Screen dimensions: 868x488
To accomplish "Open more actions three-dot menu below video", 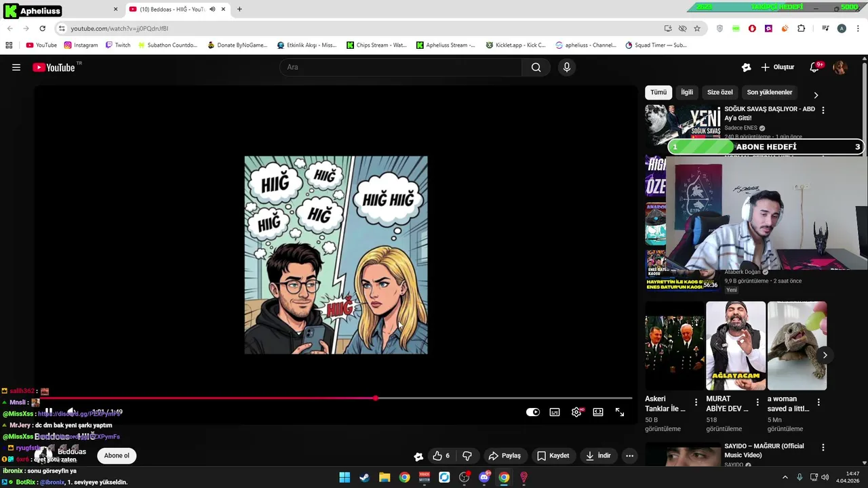I will pyautogui.click(x=629, y=455).
